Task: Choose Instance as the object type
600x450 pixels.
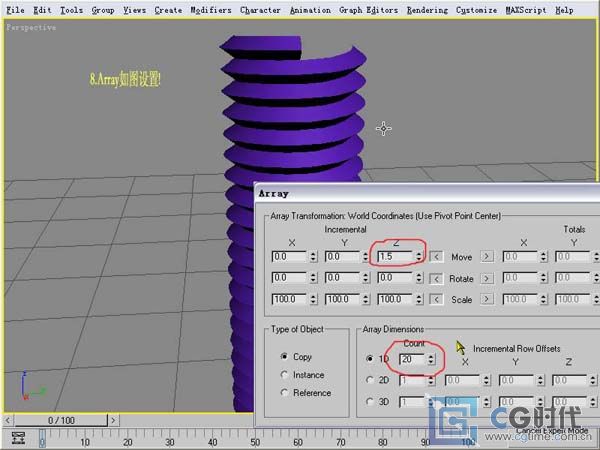Action: coord(284,374)
